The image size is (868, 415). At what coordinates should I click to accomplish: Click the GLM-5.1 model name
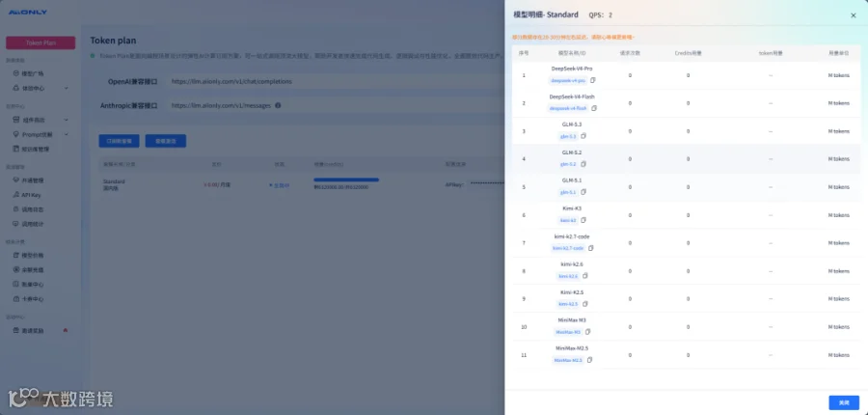572,180
